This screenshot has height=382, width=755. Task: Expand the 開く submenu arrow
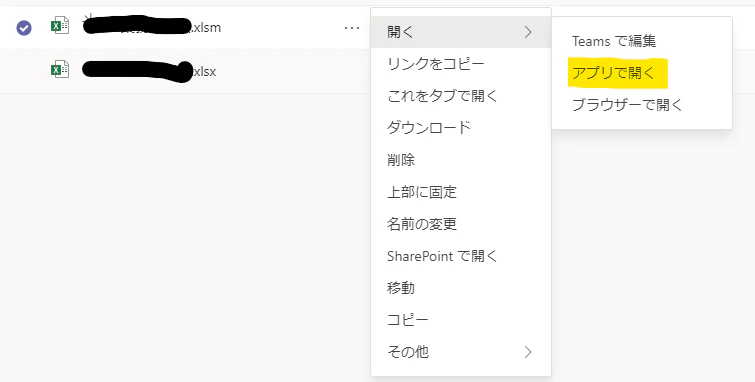tap(528, 32)
